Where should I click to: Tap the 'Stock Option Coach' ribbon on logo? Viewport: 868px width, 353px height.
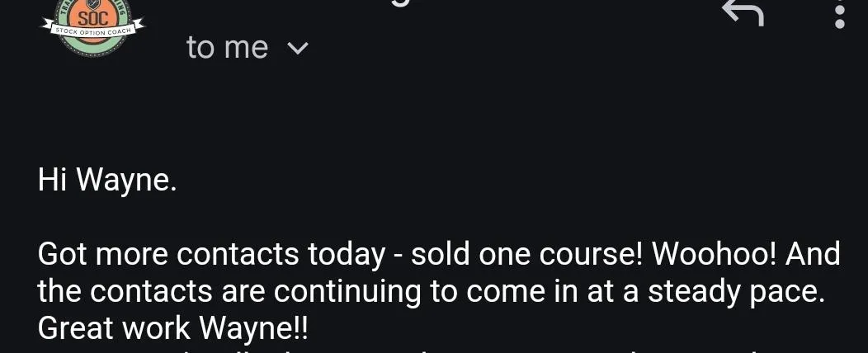tap(93, 30)
